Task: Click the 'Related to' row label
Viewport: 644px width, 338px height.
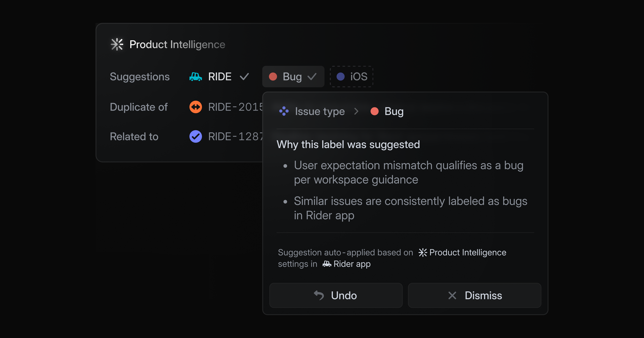Action: click(x=134, y=136)
